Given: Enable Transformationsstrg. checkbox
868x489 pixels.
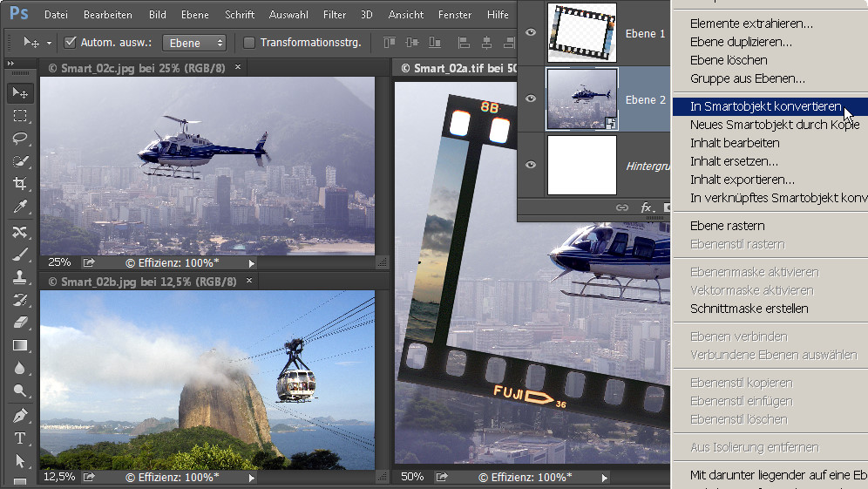Looking at the screenshot, I should (x=249, y=42).
